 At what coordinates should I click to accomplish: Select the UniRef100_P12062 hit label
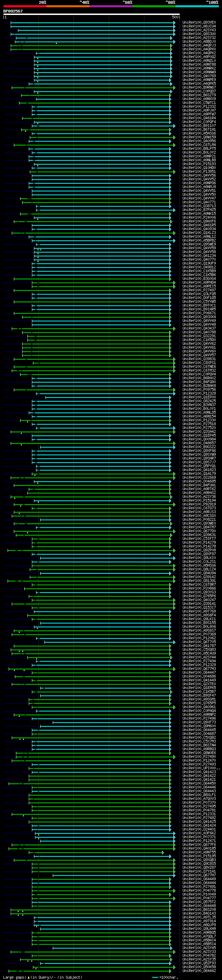(x=199, y=638)
